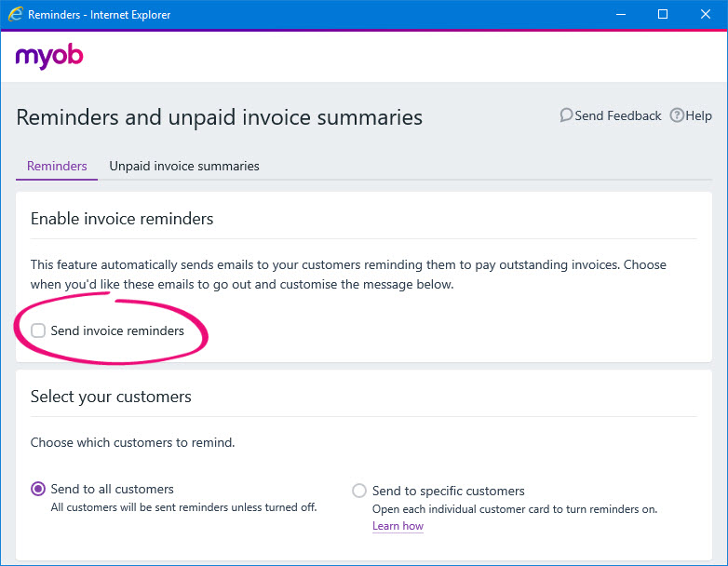
Task: Click the Send Feedback speech bubble icon
Action: (566, 115)
